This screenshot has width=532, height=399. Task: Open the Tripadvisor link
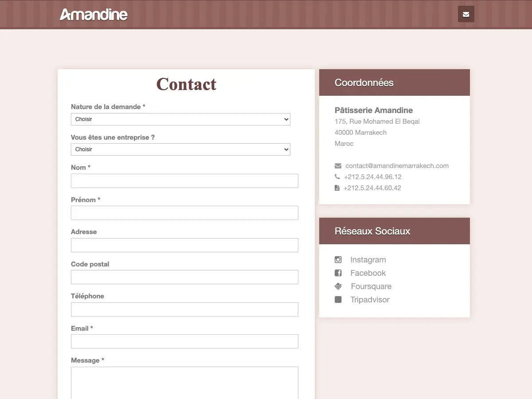pos(370,300)
